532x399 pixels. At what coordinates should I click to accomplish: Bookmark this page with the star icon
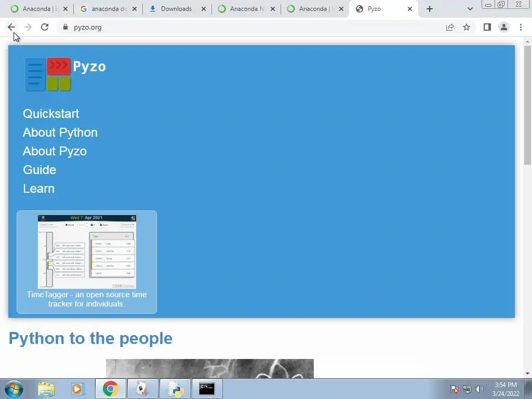(467, 27)
